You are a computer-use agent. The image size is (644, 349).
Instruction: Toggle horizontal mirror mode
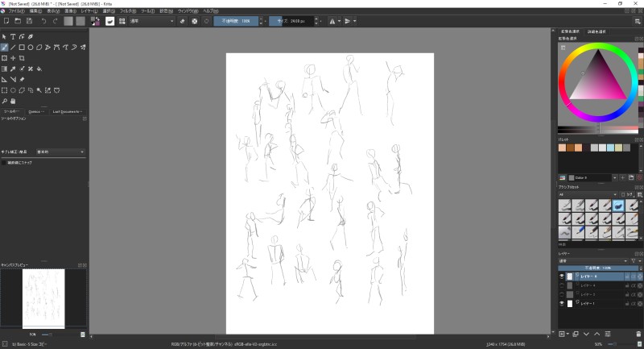[x=332, y=21]
